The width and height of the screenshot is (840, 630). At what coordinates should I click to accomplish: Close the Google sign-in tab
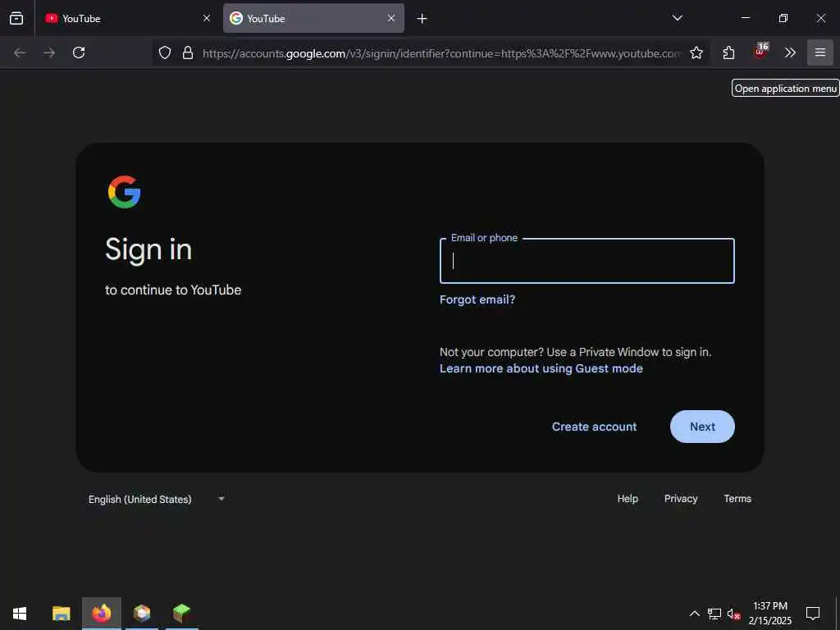point(391,18)
